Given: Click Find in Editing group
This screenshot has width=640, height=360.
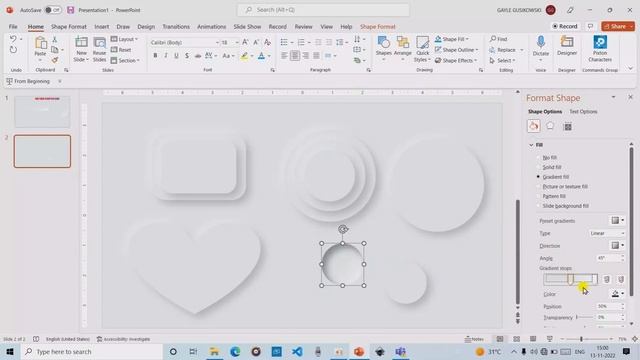Looking at the screenshot, I should pos(498,39).
